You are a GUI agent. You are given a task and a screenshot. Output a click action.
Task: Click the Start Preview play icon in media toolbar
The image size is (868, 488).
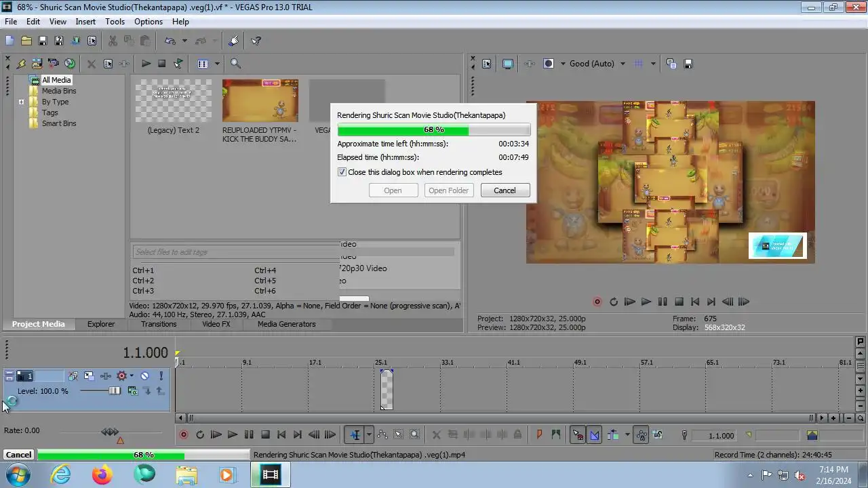(x=146, y=64)
